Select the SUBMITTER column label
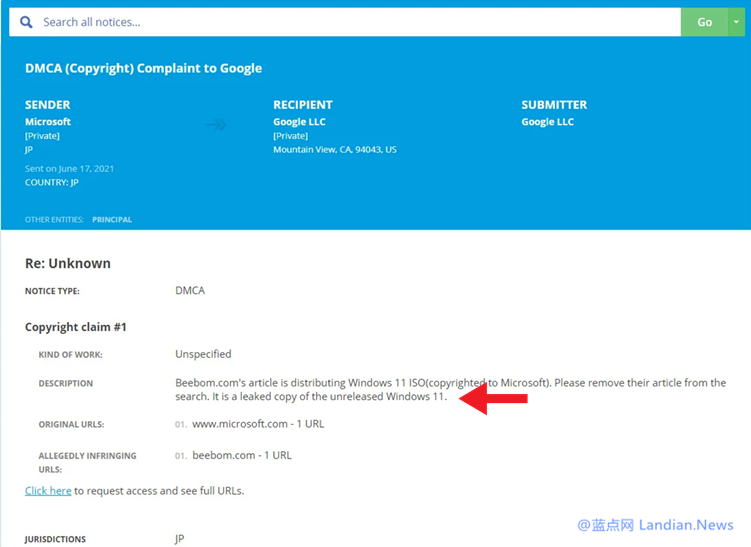The width and height of the screenshot is (751, 547). [554, 105]
